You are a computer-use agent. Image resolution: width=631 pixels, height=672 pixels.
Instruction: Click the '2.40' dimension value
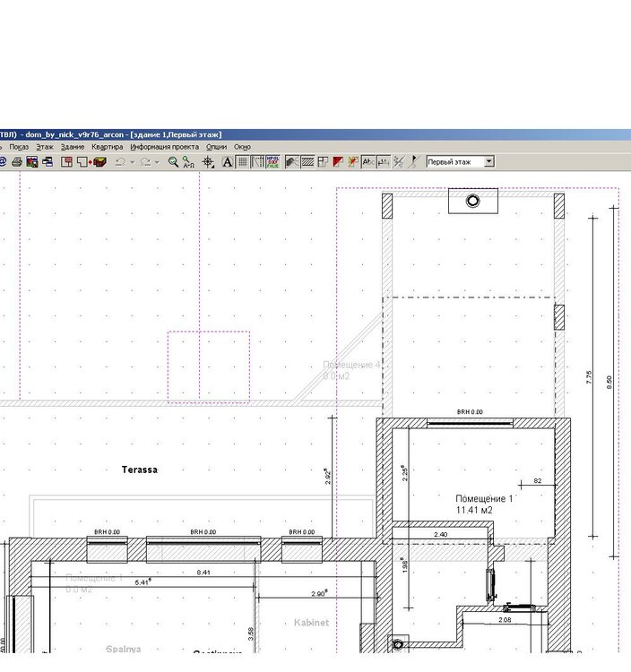click(441, 534)
